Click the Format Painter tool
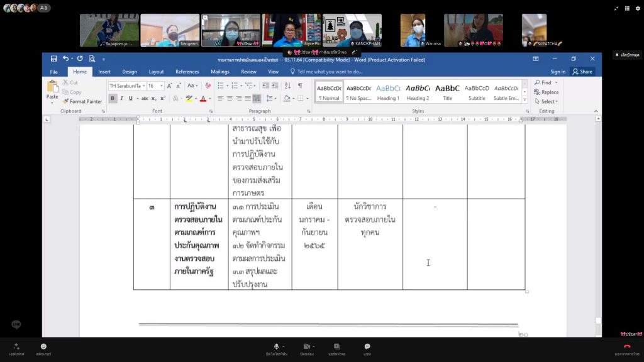Viewport: 644px width, 362px height. 82,101
